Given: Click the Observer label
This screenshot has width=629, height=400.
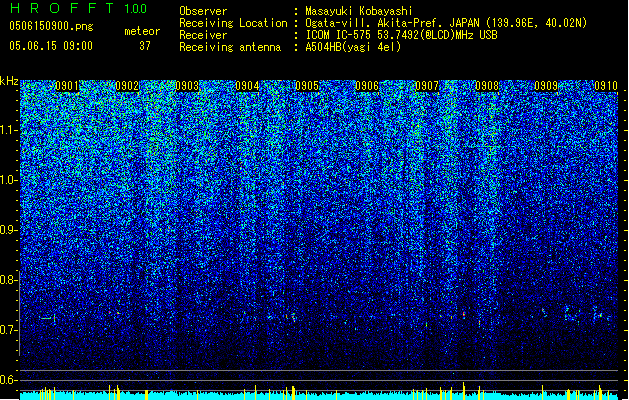Looking at the screenshot, I should [203, 11].
